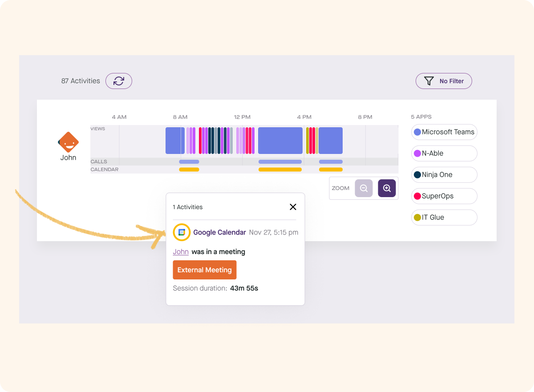Click the Google Calendar icon
Image resolution: width=534 pixels, height=392 pixels.
click(x=182, y=232)
